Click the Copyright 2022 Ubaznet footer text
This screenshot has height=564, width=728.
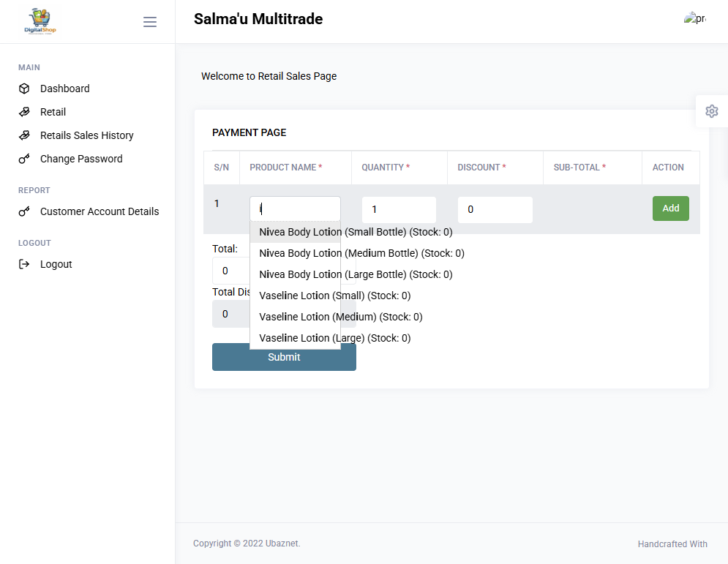pos(247,544)
